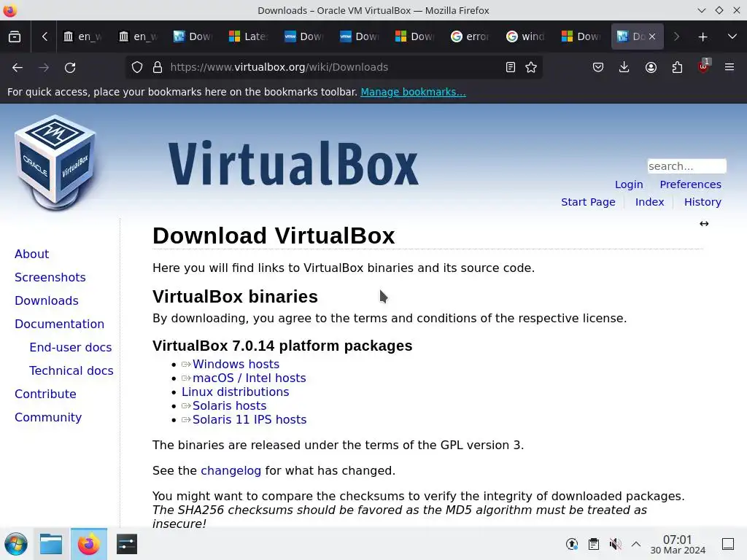Expand hidden system tray icons arrow
The height and width of the screenshot is (560, 747).
636,544
